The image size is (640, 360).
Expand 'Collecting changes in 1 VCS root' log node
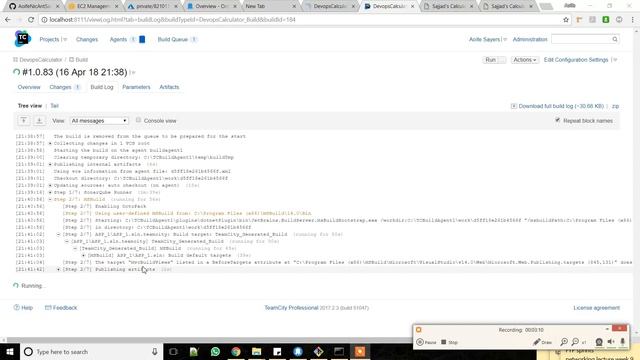click(x=50, y=143)
